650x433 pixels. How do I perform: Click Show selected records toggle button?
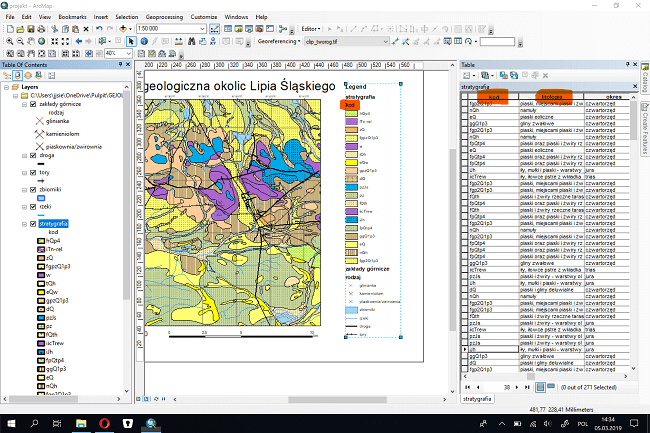(551, 386)
